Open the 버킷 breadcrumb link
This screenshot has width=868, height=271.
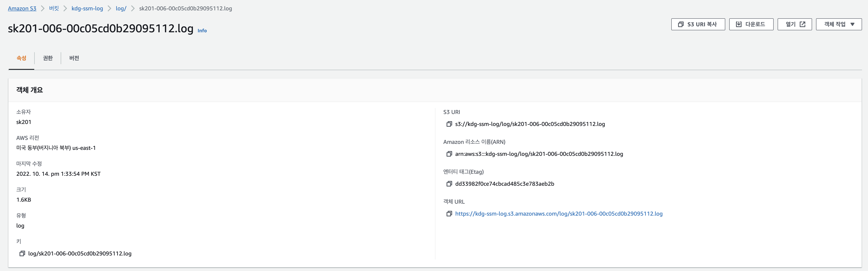54,8
